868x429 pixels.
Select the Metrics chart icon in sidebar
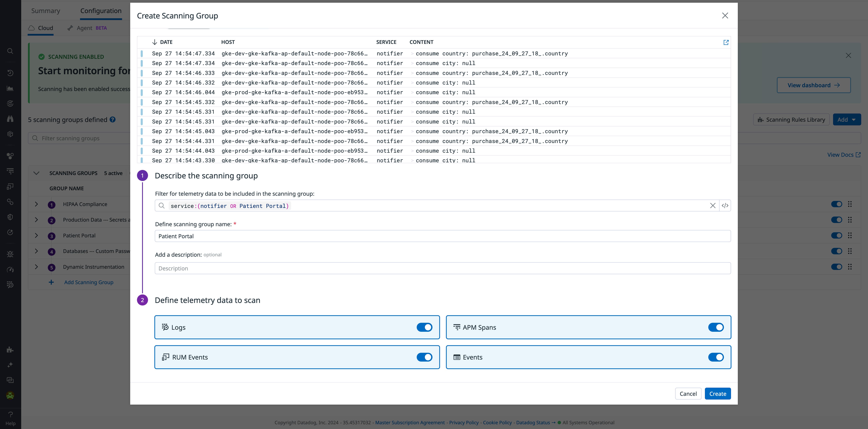click(x=10, y=88)
